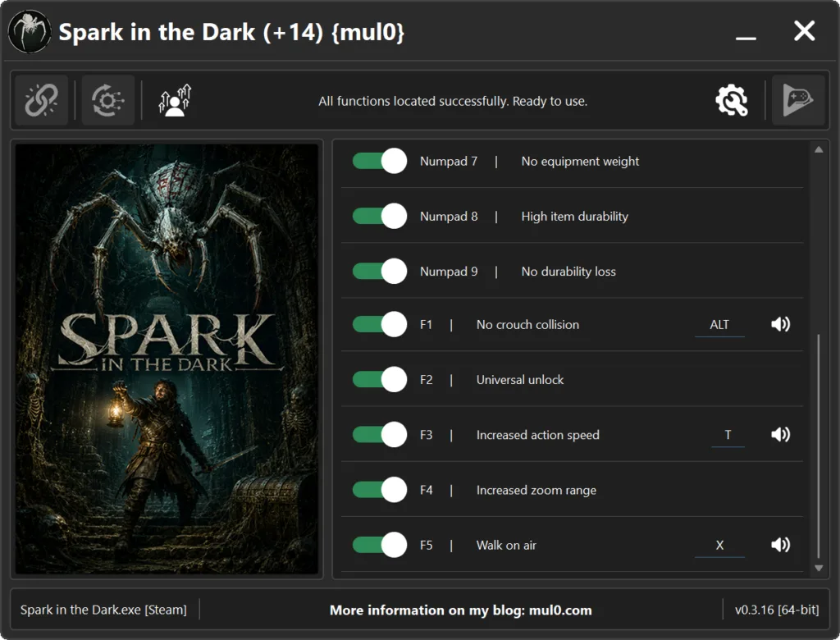This screenshot has width=840, height=640.
Task: Click the 'Numpad 8' hotkey label
Action: [449, 217]
